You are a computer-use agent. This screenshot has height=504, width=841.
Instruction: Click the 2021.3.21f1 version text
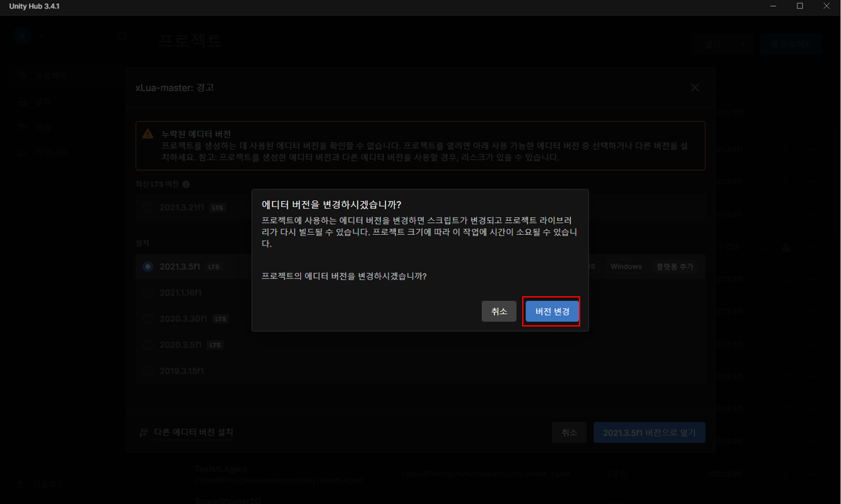pyautogui.click(x=182, y=207)
